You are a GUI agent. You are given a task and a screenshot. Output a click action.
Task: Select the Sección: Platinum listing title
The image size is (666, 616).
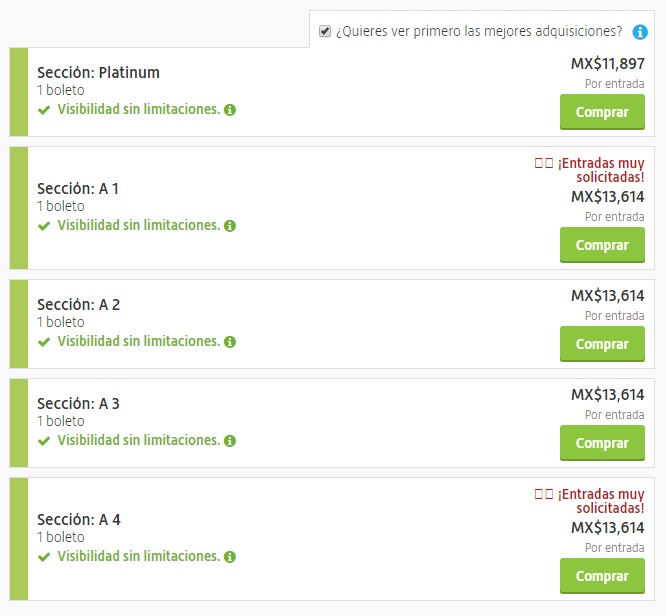[98, 72]
